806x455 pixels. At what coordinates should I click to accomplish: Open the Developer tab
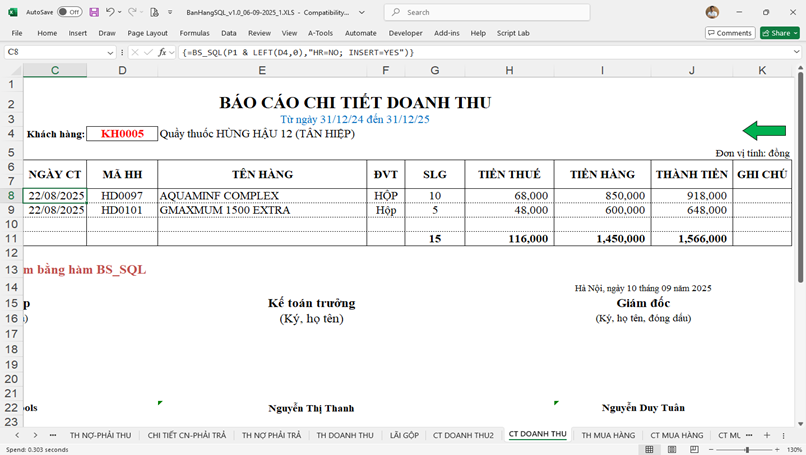[x=406, y=33]
